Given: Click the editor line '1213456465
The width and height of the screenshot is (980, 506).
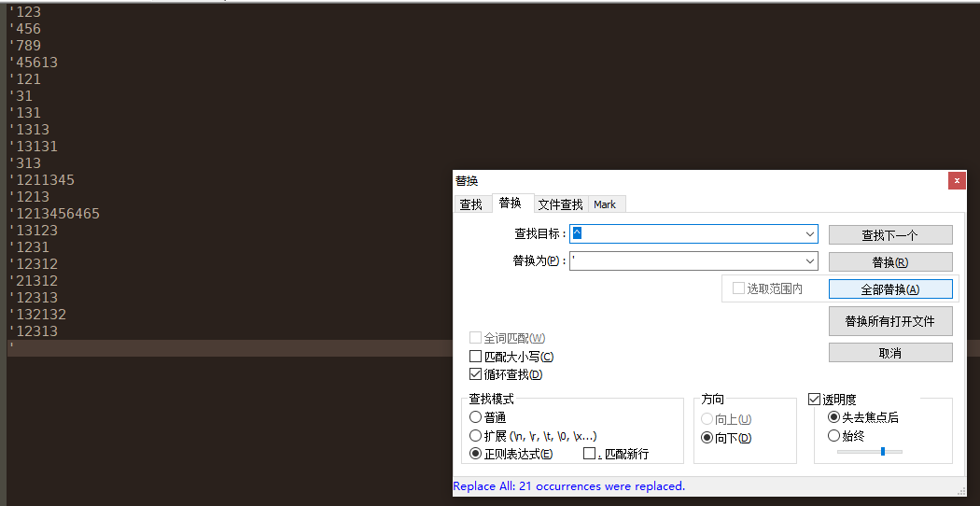Looking at the screenshot, I should (54, 214).
